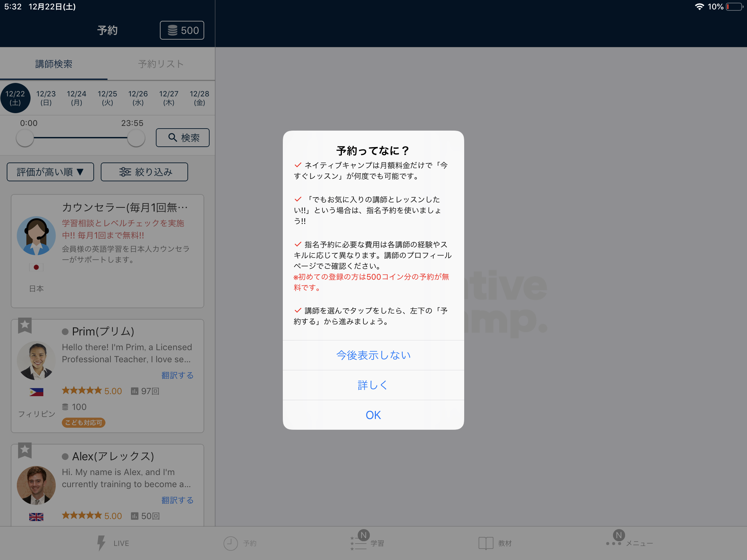Screen dimensions: 747x560
Task: Open the 絞り込み filter sliders button
Action: (x=144, y=172)
